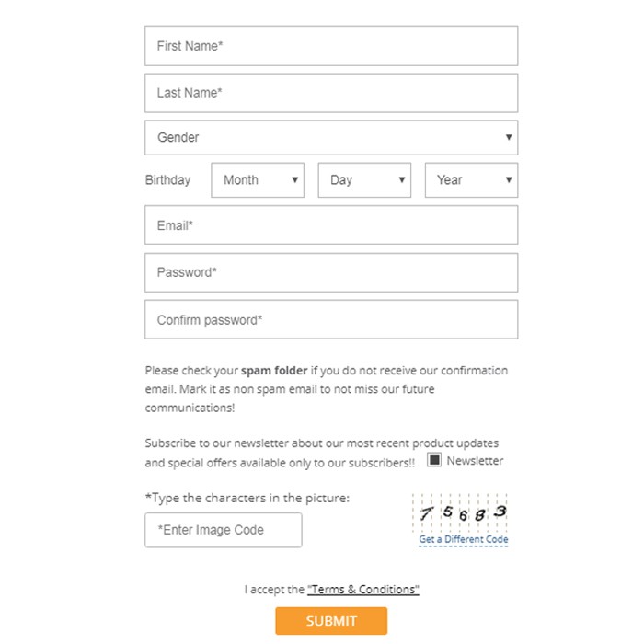Click the Newsletter label text
644x644 pixels.
click(x=475, y=461)
